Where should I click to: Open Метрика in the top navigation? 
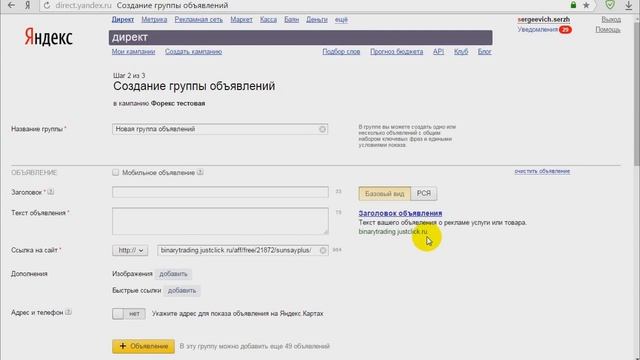(x=154, y=20)
